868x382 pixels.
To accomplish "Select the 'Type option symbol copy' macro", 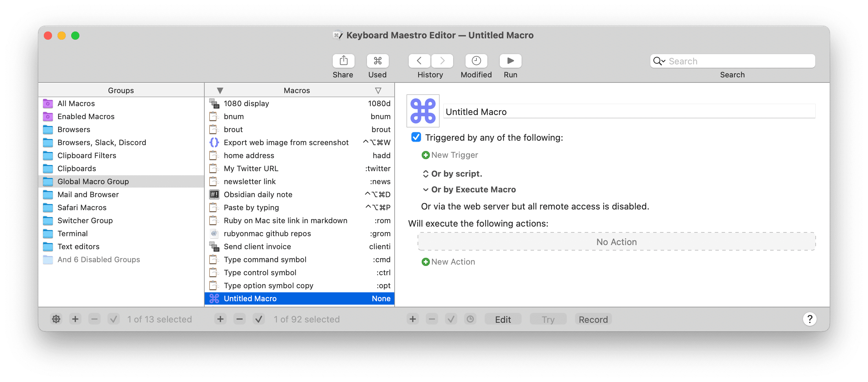I will 299,285.
